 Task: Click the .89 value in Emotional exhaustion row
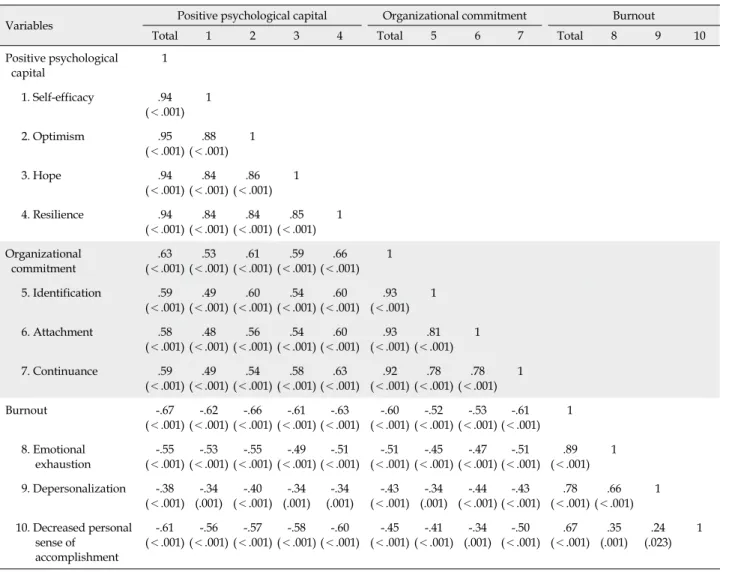570,449
